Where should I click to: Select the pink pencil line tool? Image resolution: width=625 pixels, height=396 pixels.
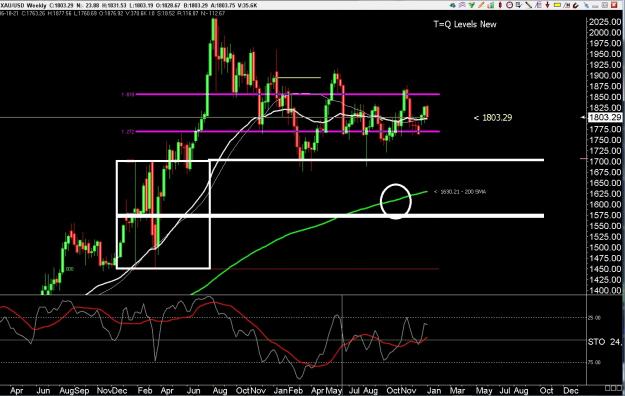(481, 5)
